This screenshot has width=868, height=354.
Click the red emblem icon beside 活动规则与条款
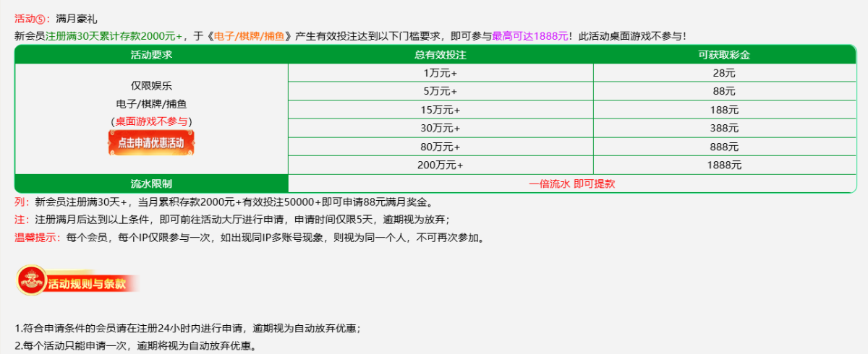pyautogui.click(x=30, y=281)
